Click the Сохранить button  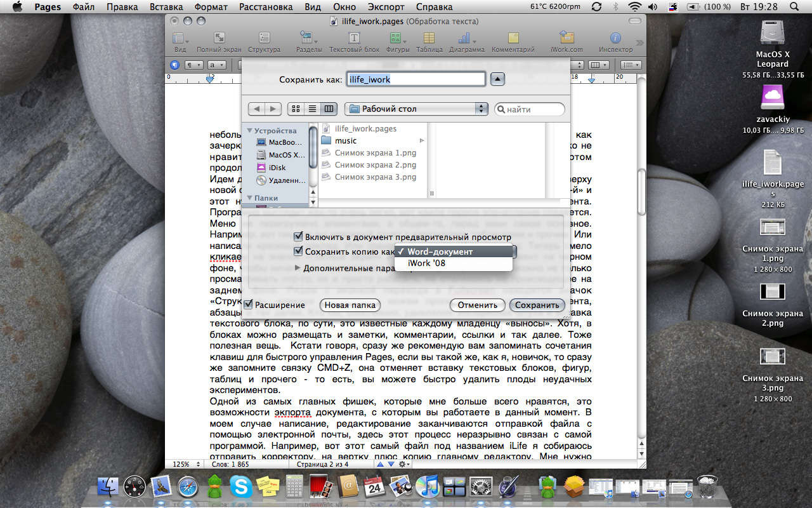(x=537, y=305)
